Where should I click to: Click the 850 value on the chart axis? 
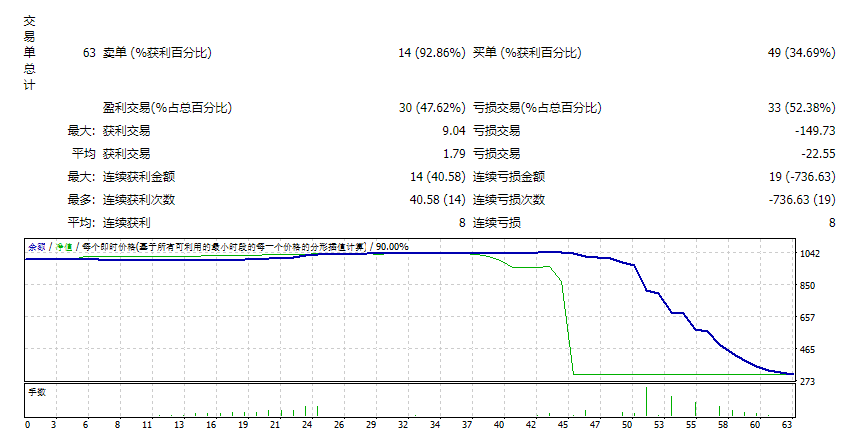[807, 285]
